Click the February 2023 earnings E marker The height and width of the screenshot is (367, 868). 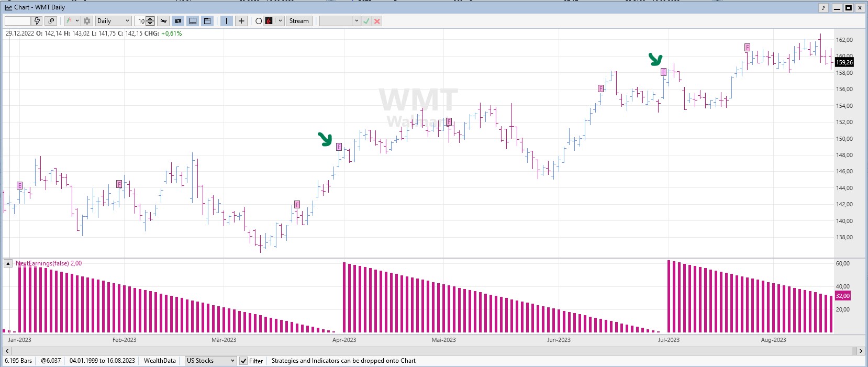[119, 184]
